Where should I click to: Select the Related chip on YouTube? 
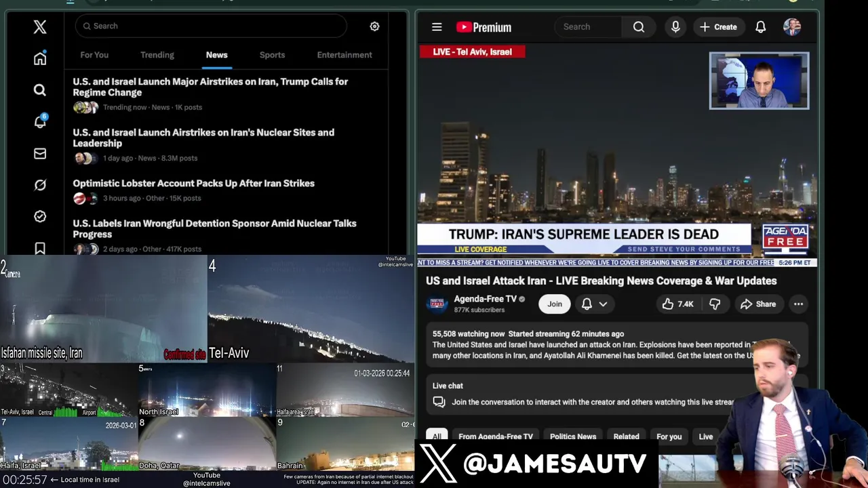(626, 436)
